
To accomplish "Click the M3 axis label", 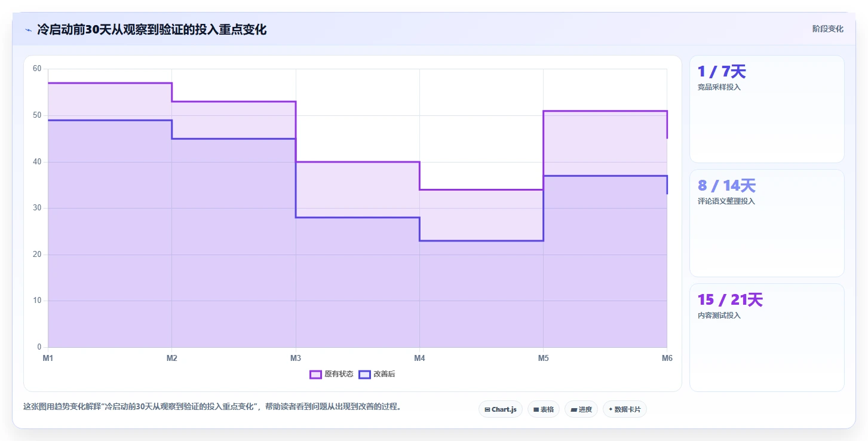I will point(296,358).
